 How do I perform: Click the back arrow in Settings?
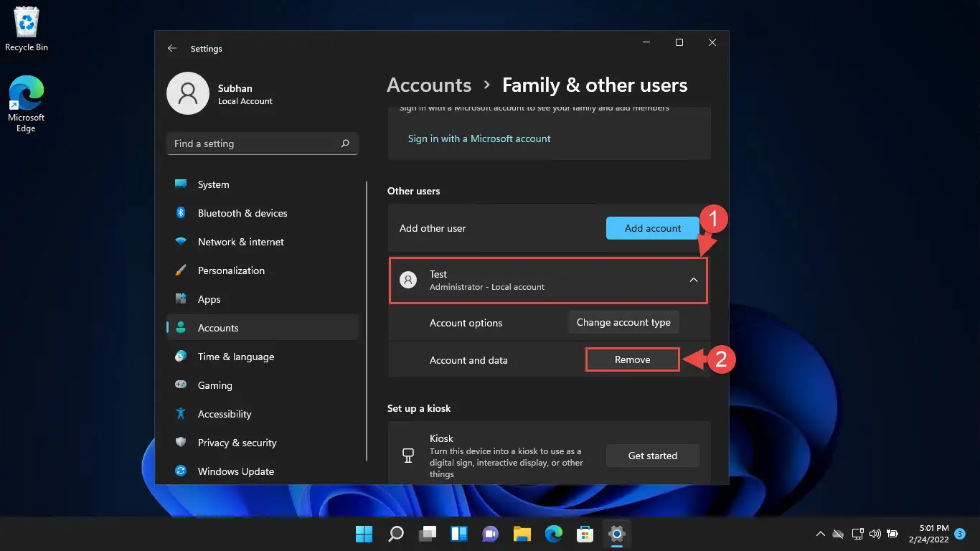pyautogui.click(x=171, y=48)
